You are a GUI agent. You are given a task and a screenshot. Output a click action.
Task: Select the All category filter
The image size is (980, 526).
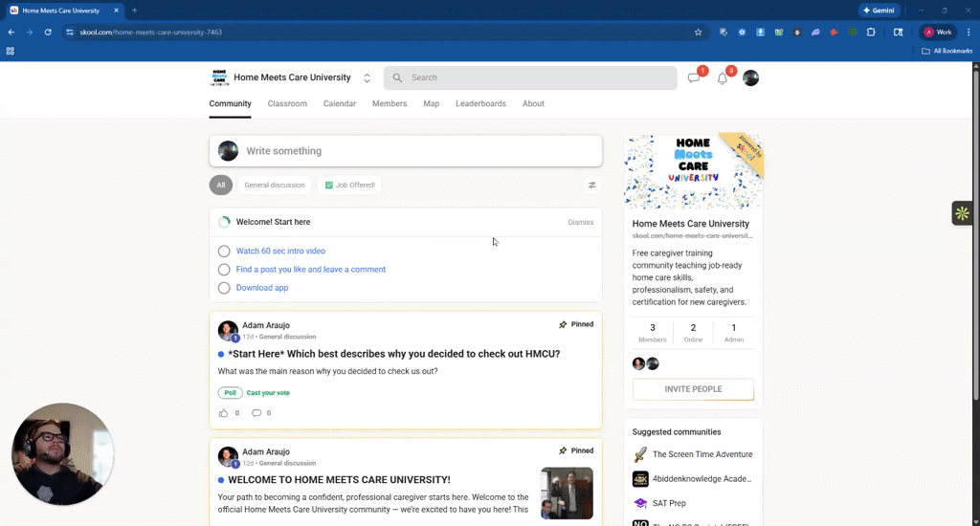(x=221, y=185)
